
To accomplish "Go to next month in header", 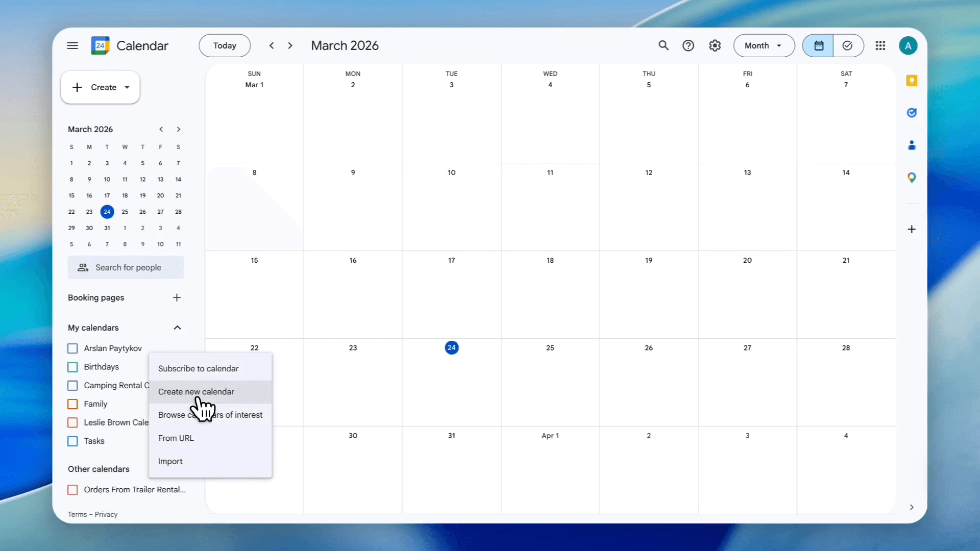I will [x=290, y=46].
